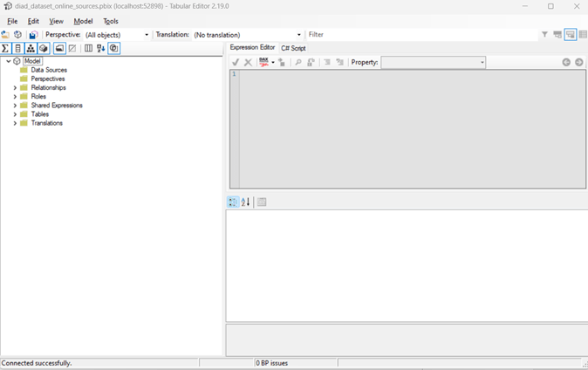Open the Property combo box
This screenshot has width=588, height=370.
click(x=433, y=63)
